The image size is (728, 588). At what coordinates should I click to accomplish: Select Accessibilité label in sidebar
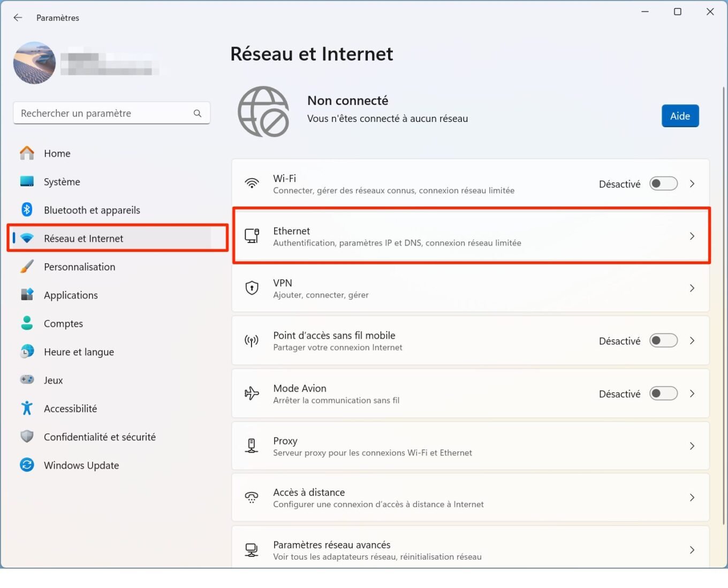(70, 409)
